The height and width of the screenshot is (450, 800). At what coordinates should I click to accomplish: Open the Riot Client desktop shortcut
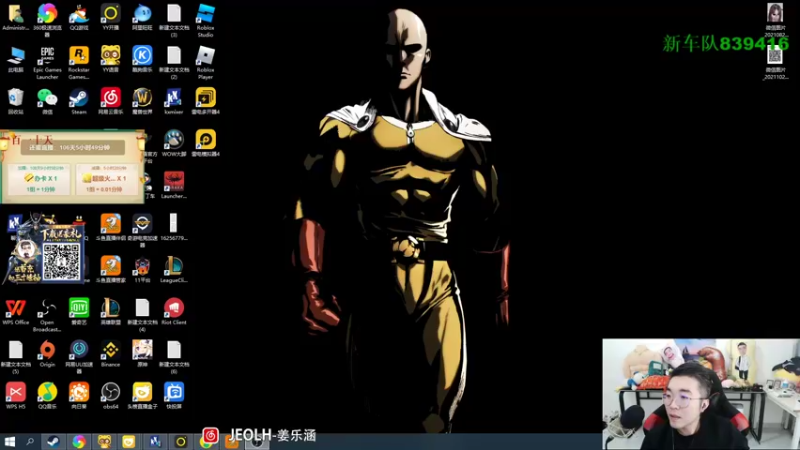point(173,311)
